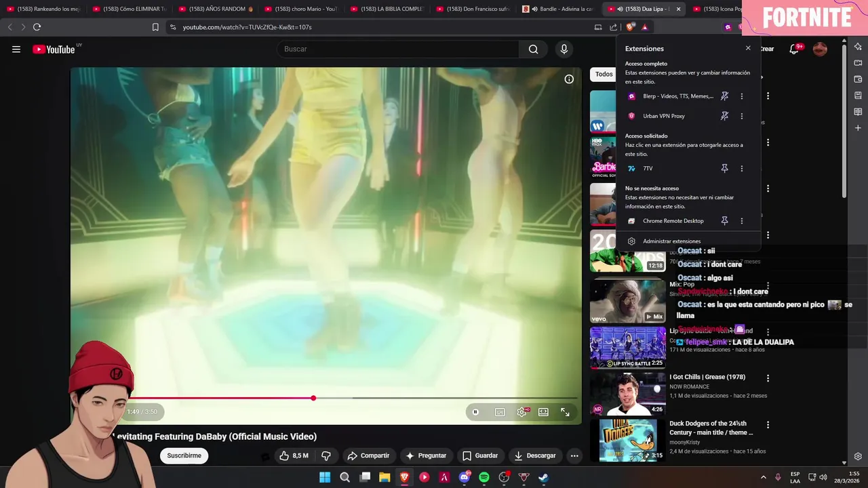Switch to the Bandle browser tab
868x488 pixels.
[x=559, y=9]
